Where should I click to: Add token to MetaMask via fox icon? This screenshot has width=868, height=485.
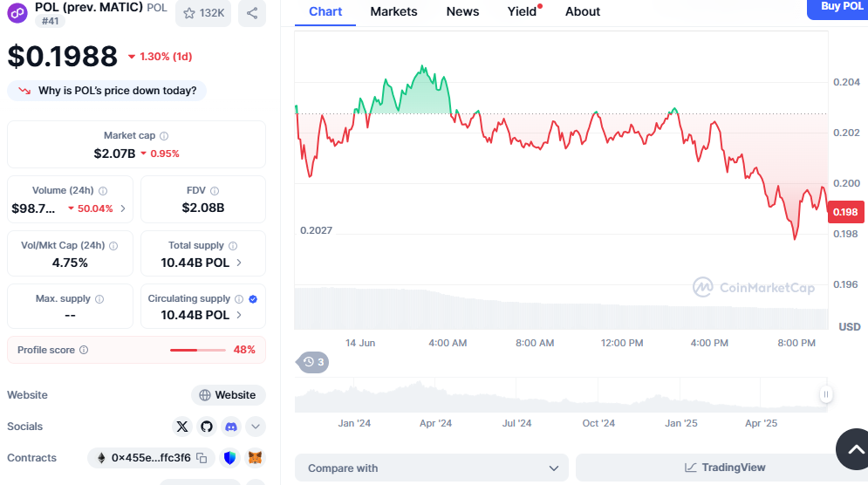coord(255,458)
